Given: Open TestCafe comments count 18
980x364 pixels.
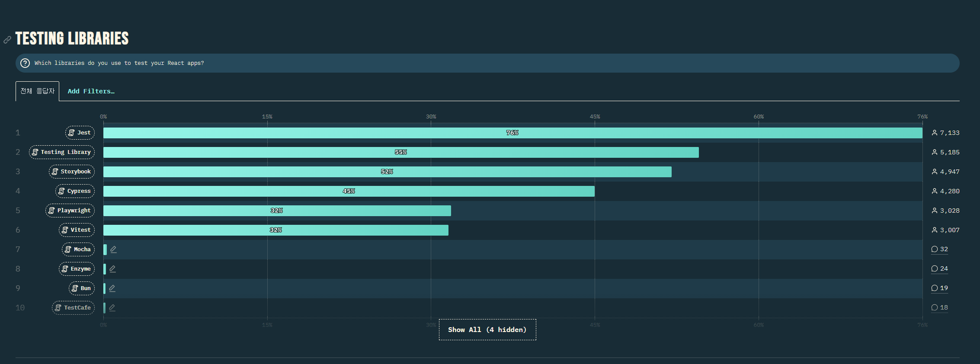Looking at the screenshot, I should 939,308.
